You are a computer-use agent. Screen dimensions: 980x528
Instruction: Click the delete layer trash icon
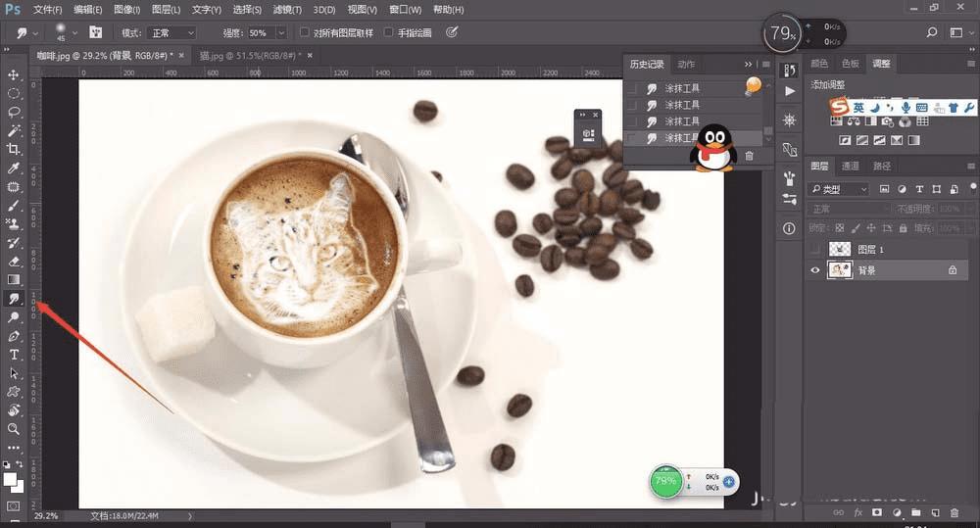(955, 512)
